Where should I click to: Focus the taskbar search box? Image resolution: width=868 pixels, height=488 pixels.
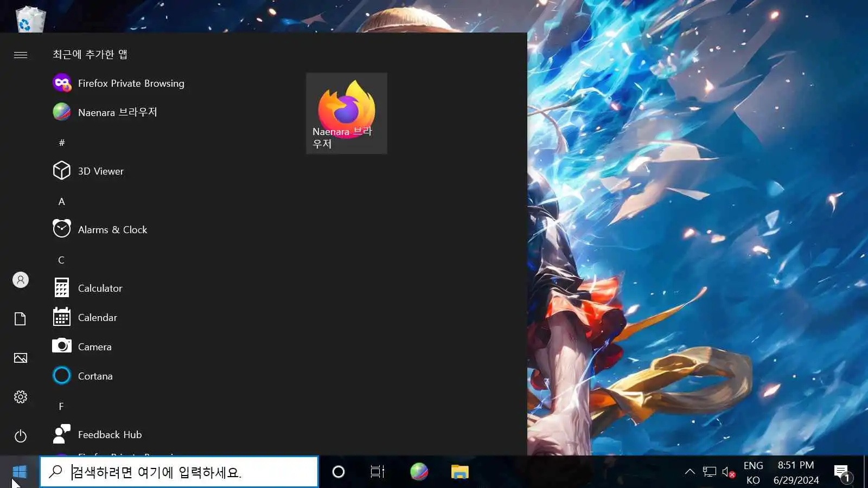[179, 472]
